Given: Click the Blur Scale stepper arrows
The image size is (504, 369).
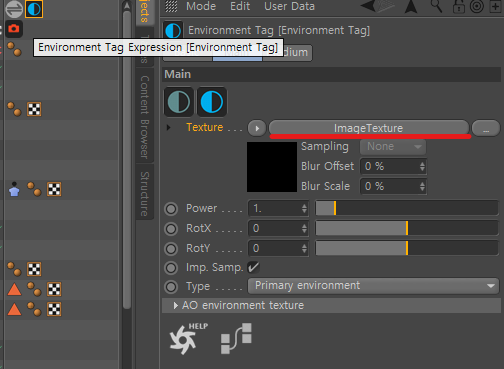Looking at the screenshot, I should 422,187.
